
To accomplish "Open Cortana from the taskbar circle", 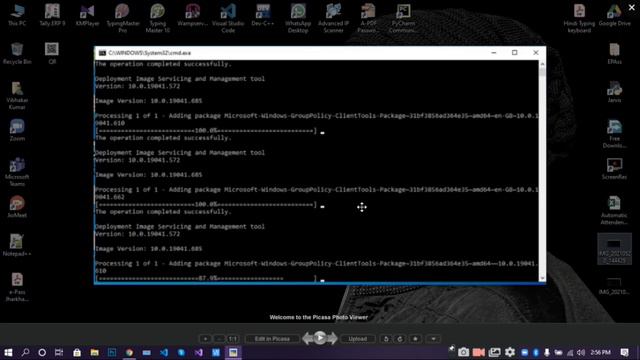I will tap(42, 352).
